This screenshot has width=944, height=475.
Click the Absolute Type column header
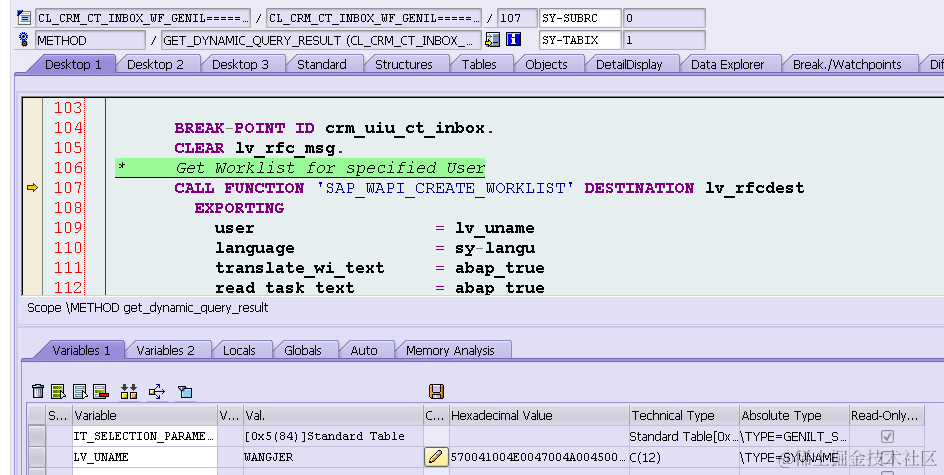[x=793, y=415]
